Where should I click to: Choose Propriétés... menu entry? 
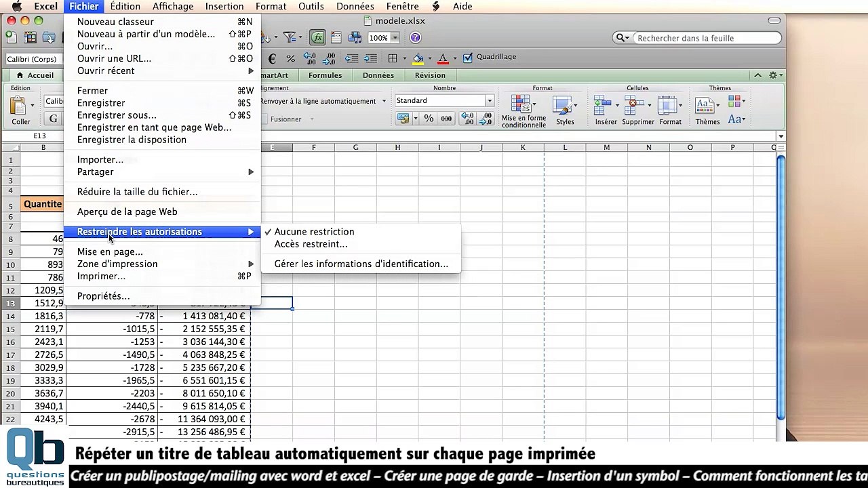pyautogui.click(x=163, y=296)
